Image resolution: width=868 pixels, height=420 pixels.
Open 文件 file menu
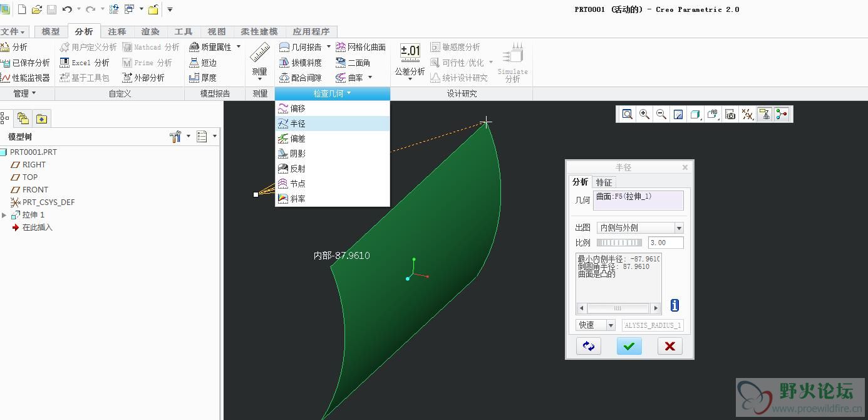tap(13, 31)
